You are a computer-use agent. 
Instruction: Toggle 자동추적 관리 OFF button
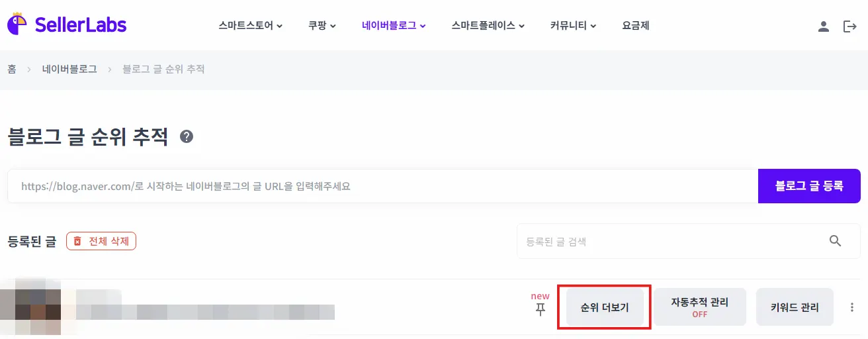click(699, 307)
